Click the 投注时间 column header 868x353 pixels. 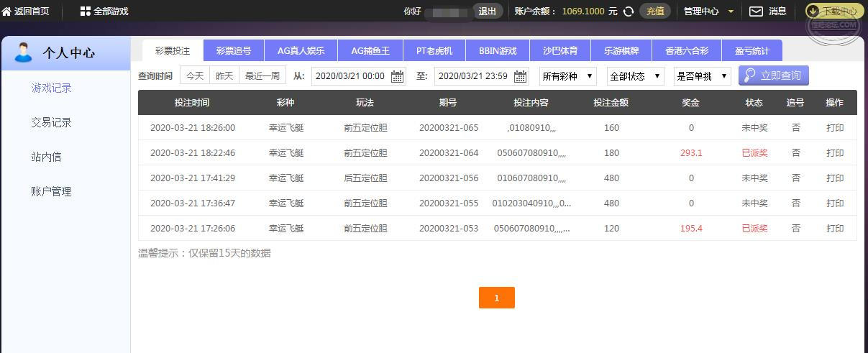click(x=192, y=103)
